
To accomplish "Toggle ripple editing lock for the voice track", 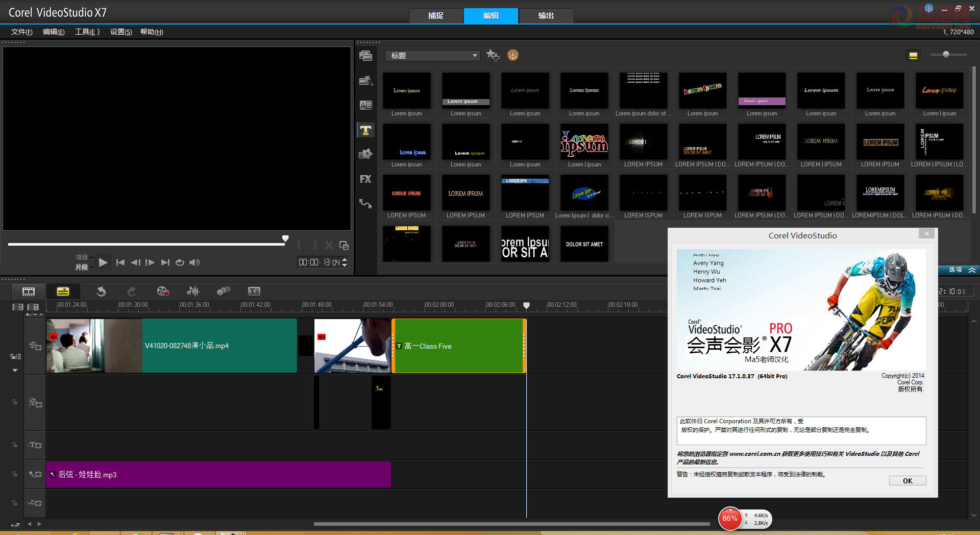I will click(x=15, y=474).
